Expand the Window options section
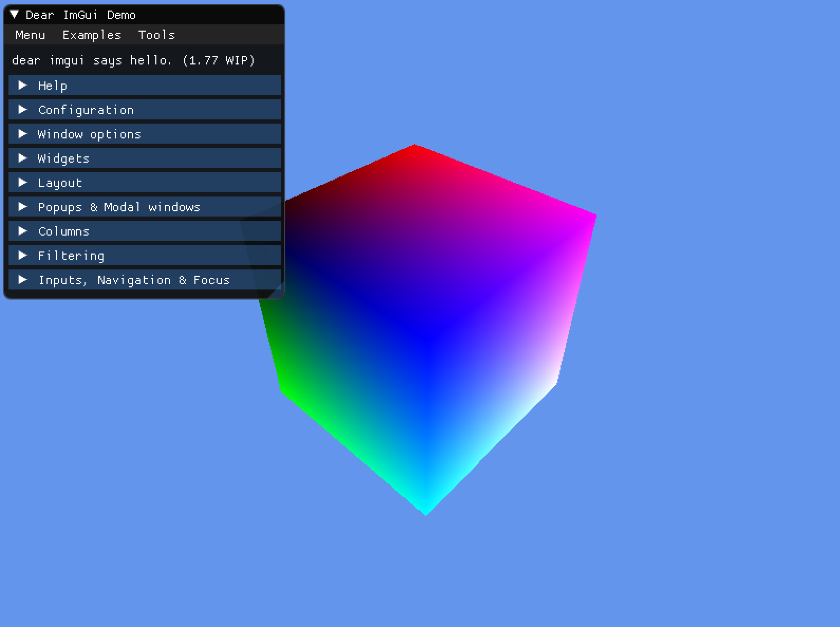 pyautogui.click(x=145, y=134)
